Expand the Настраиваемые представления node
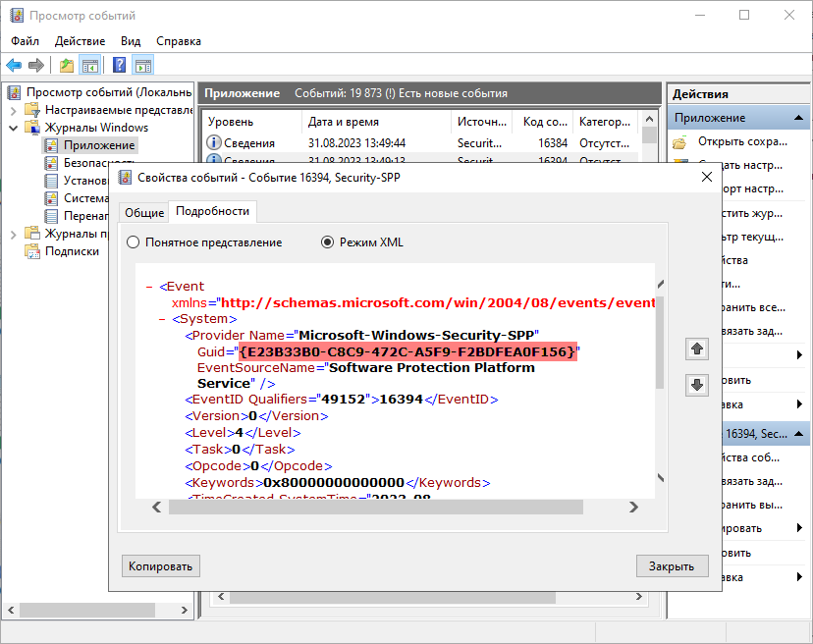813x644 pixels. click(14, 110)
